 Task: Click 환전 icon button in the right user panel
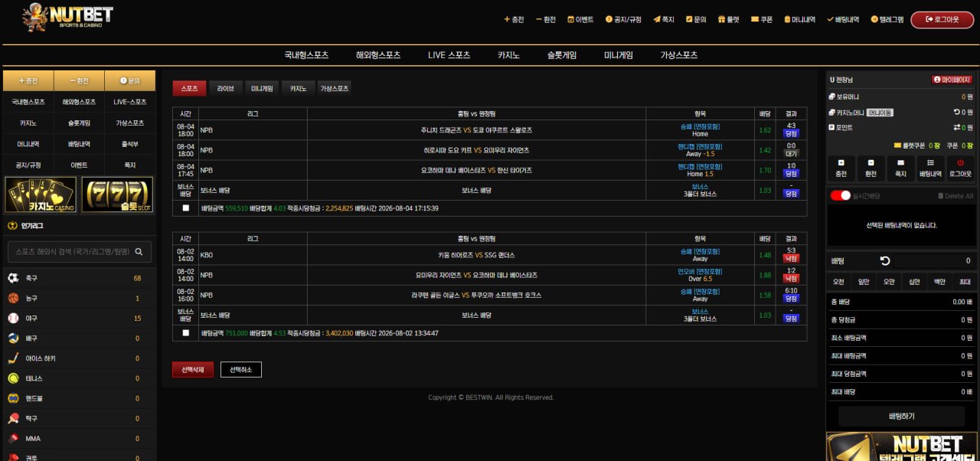tap(871, 168)
